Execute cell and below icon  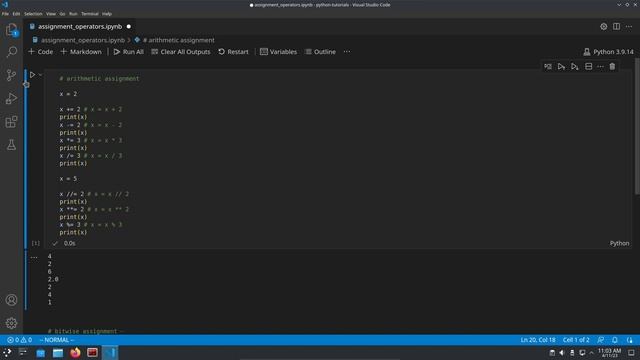click(x=575, y=67)
